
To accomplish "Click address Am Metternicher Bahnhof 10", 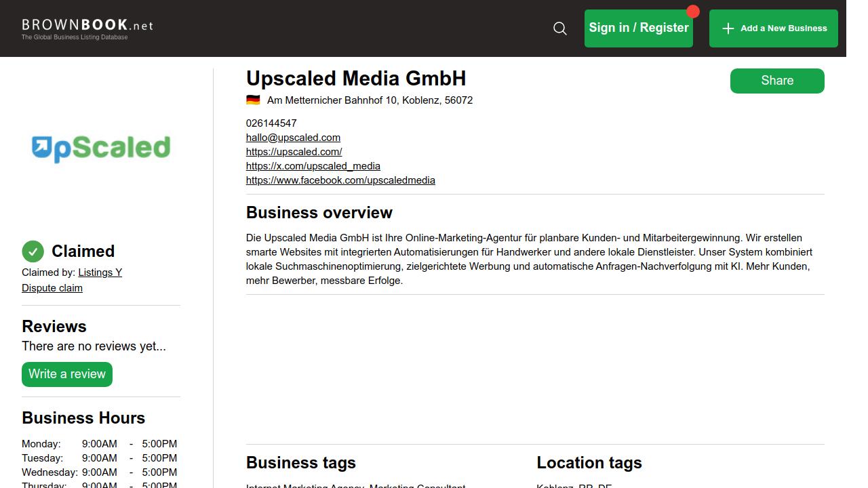I will (370, 100).
